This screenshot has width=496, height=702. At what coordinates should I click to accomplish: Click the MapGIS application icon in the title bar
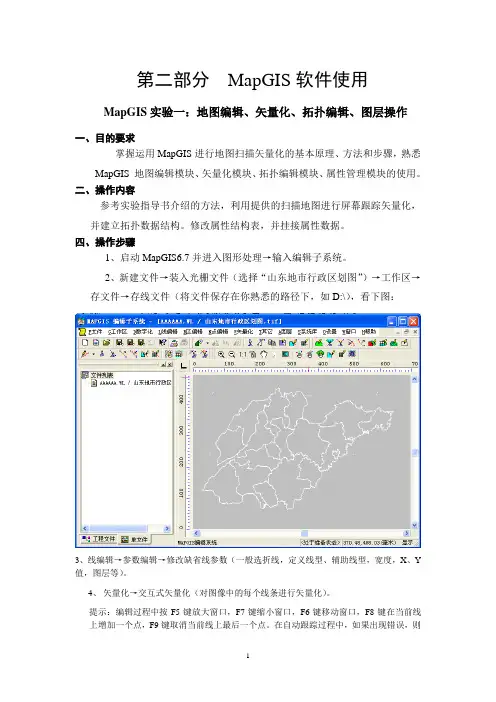coord(81,321)
